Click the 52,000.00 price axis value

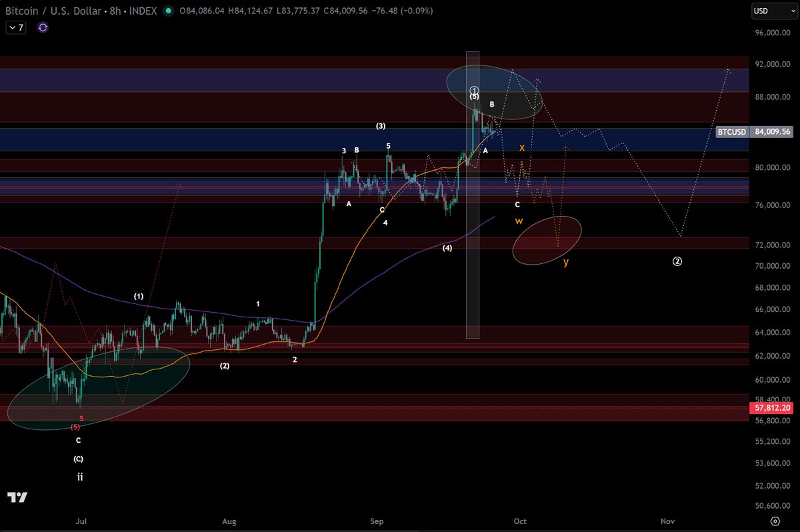773,485
